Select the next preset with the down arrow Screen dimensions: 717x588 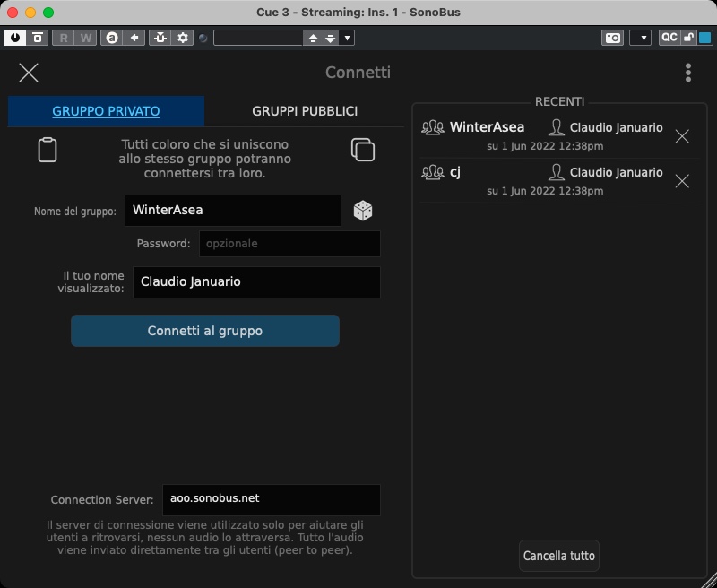pyautogui.click(x=331, y=38)
